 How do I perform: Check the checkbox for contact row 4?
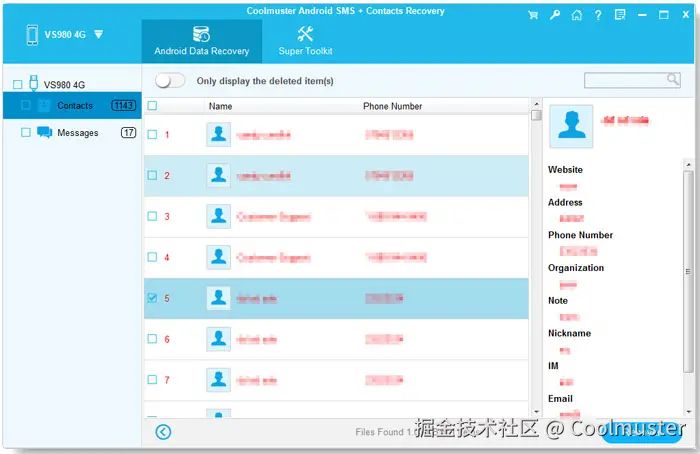pos(152,257)
